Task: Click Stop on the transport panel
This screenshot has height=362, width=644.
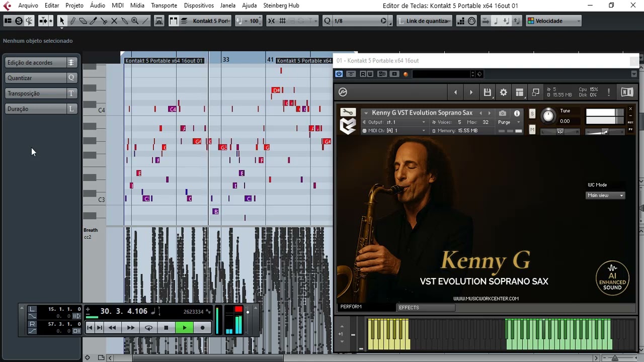Action: pos(166,328)
